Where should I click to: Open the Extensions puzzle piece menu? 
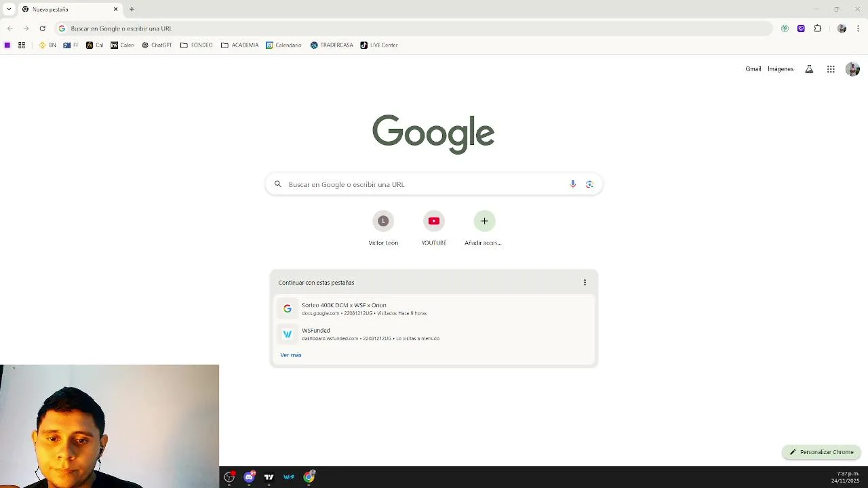click(817, 28)
